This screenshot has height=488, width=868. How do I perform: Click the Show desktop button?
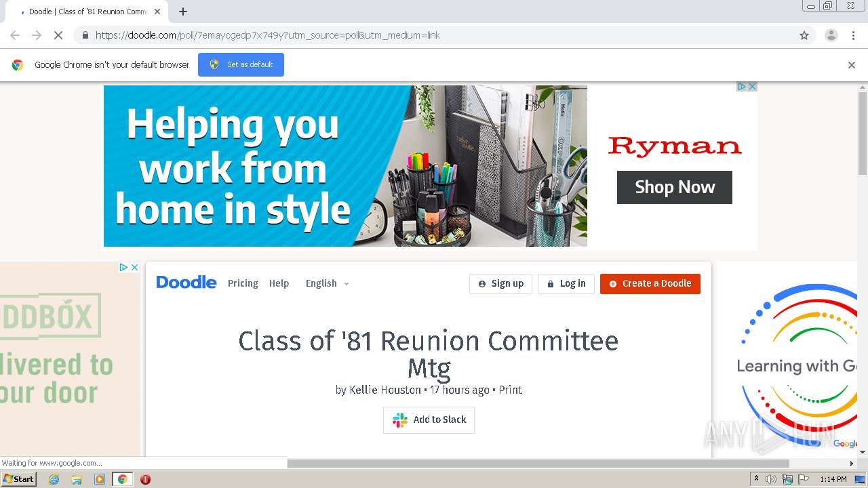861,479
